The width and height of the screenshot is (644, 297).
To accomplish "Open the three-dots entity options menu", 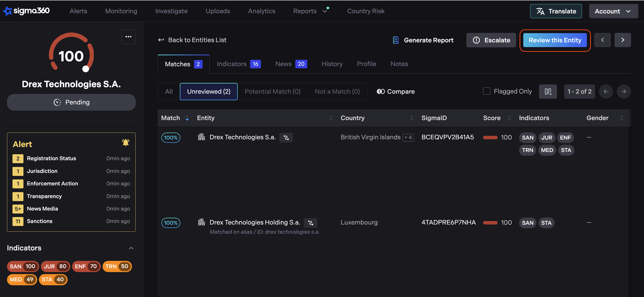I will [128, 37].
